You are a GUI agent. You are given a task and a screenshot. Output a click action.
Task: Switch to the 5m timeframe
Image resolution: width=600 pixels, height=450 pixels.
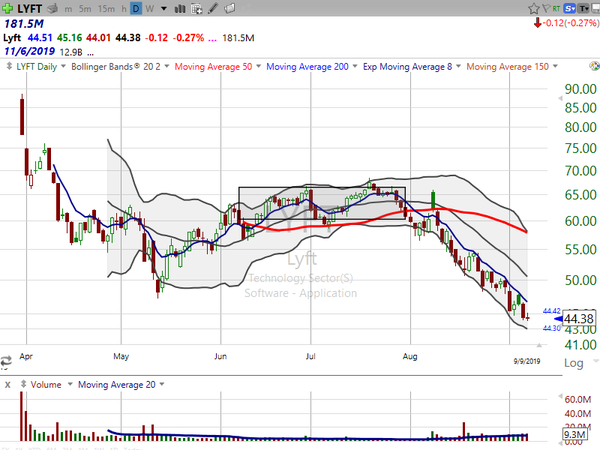pos(84,7)
